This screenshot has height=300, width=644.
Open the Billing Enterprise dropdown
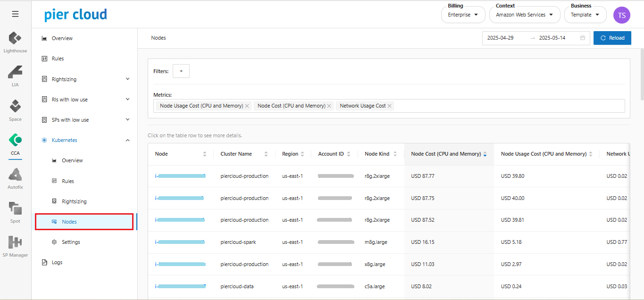463,15
